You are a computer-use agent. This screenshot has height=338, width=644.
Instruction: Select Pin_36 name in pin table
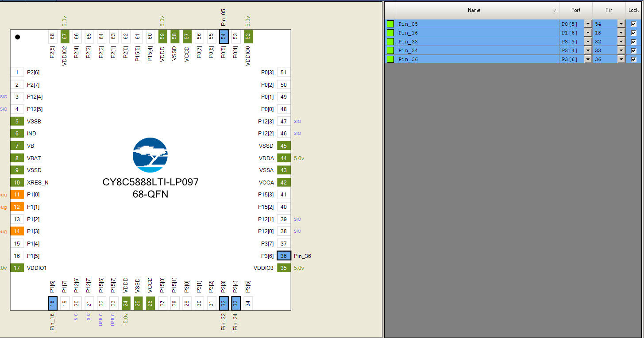coord(408,59)
